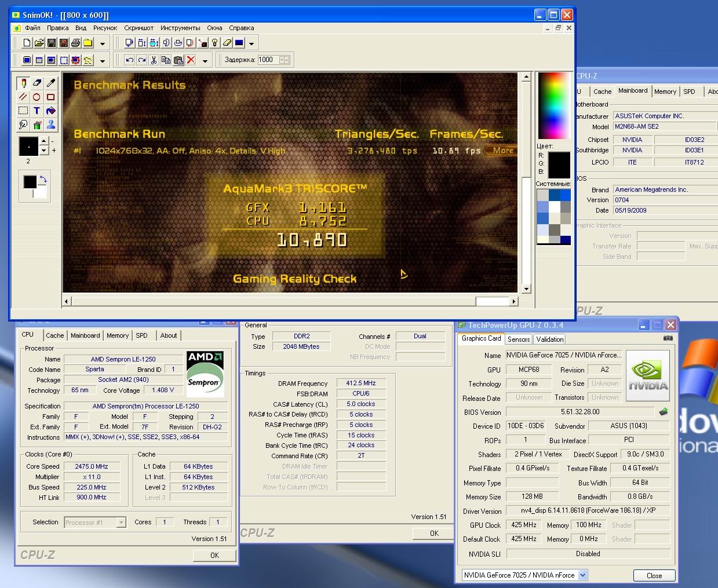Click the Undo arrow icon
Image resolution: width=718 pixels, height=588 pixels.
(129, 60)
